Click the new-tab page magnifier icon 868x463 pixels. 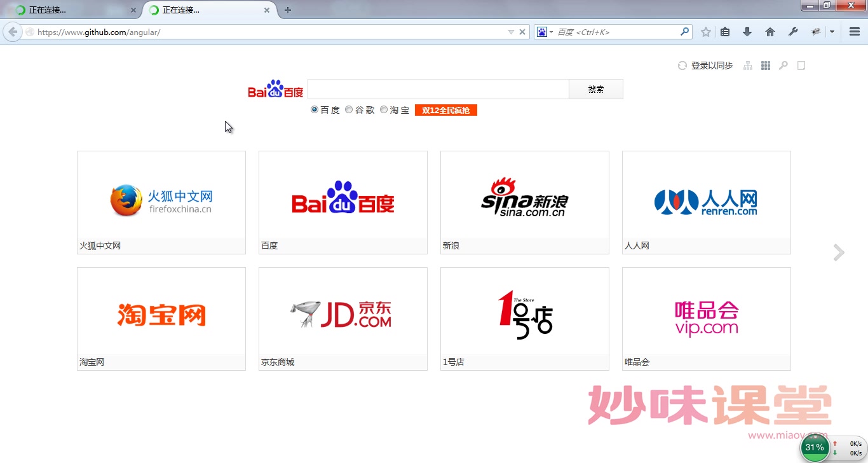click(783, 66)
